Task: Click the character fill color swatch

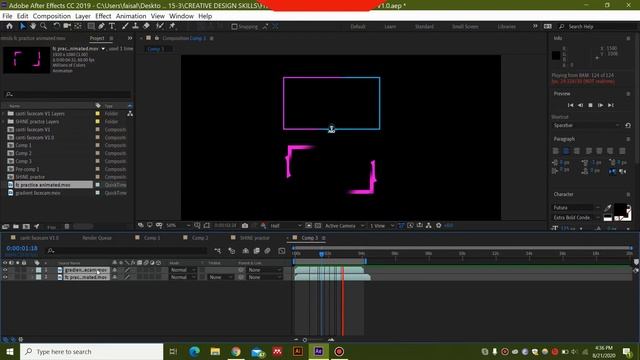Action: [620, 210]
